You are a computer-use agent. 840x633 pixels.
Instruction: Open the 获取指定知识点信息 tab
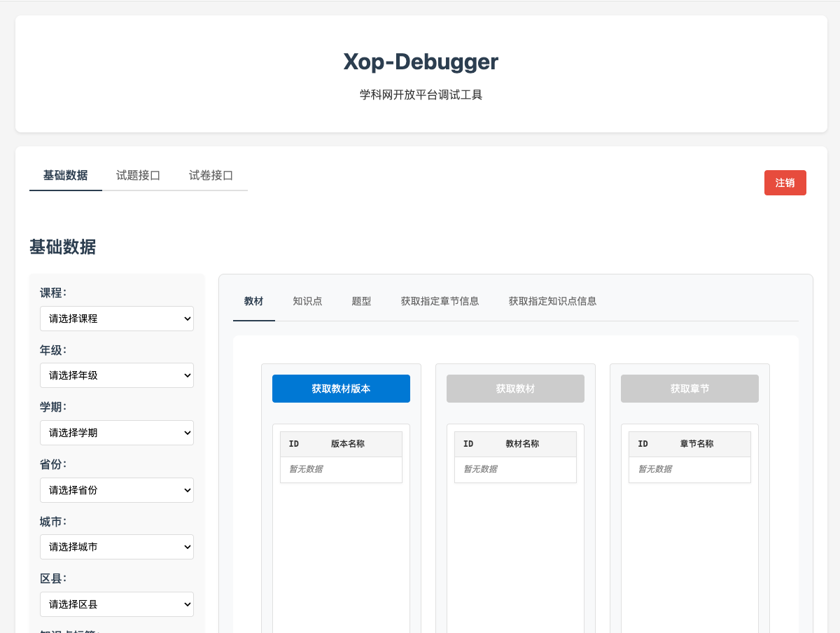[552, 302]
